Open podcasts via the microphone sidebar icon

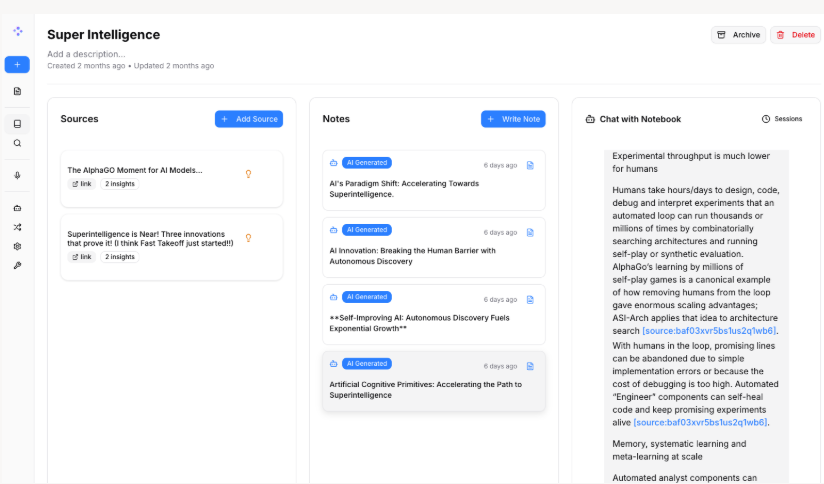coord(17,175)
